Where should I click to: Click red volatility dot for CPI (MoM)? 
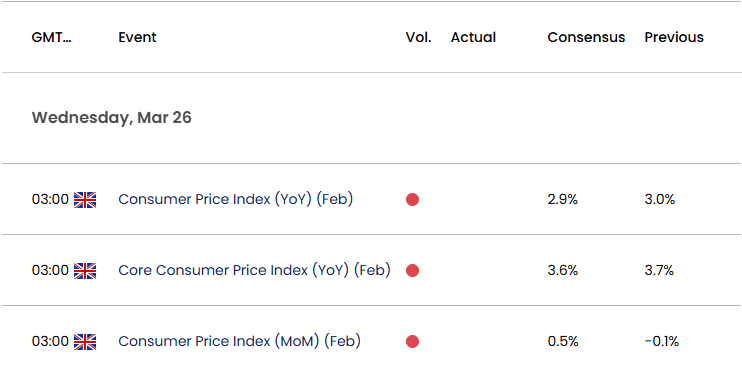(x=412, y=342)
